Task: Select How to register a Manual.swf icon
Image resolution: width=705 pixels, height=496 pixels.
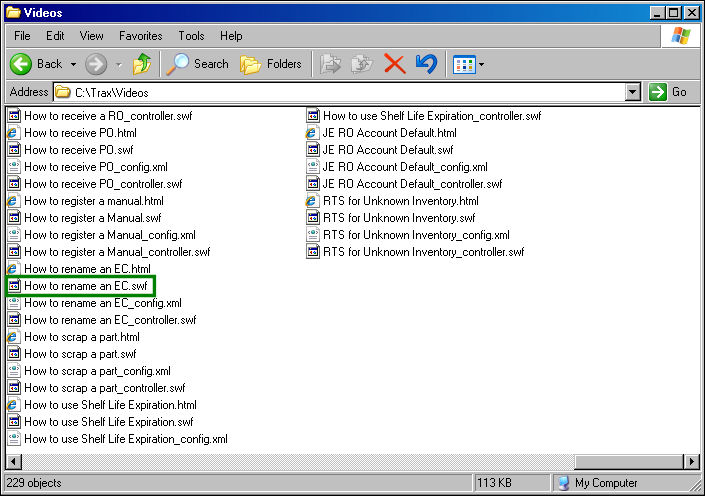Action: coord(14,218)
